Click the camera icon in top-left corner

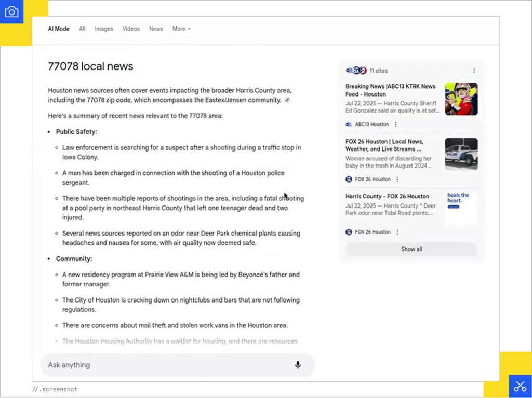pos(11,12)
